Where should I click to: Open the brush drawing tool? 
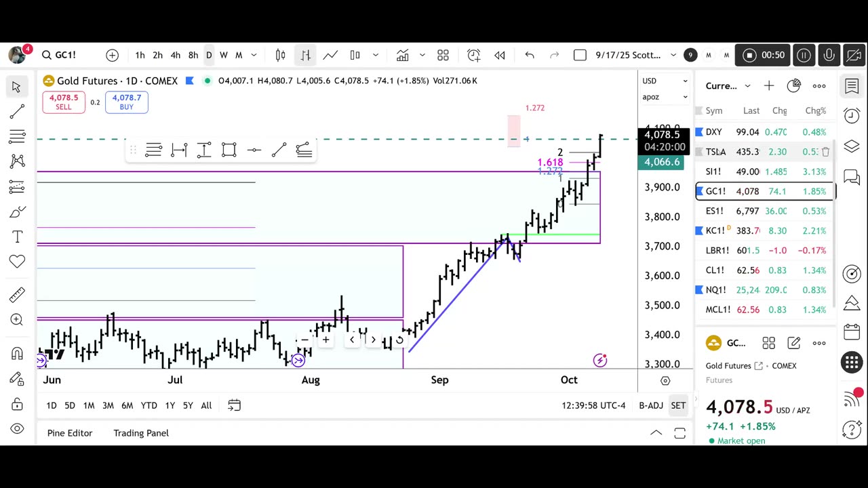tap(17, 213)
